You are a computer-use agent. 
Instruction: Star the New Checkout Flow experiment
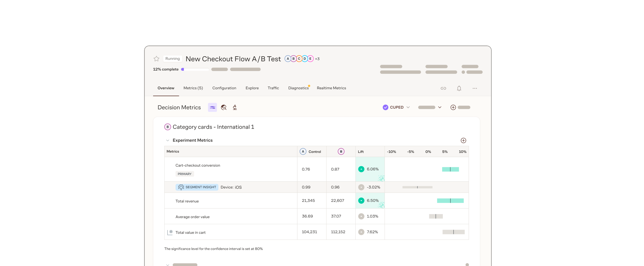[x=156, y=59]
